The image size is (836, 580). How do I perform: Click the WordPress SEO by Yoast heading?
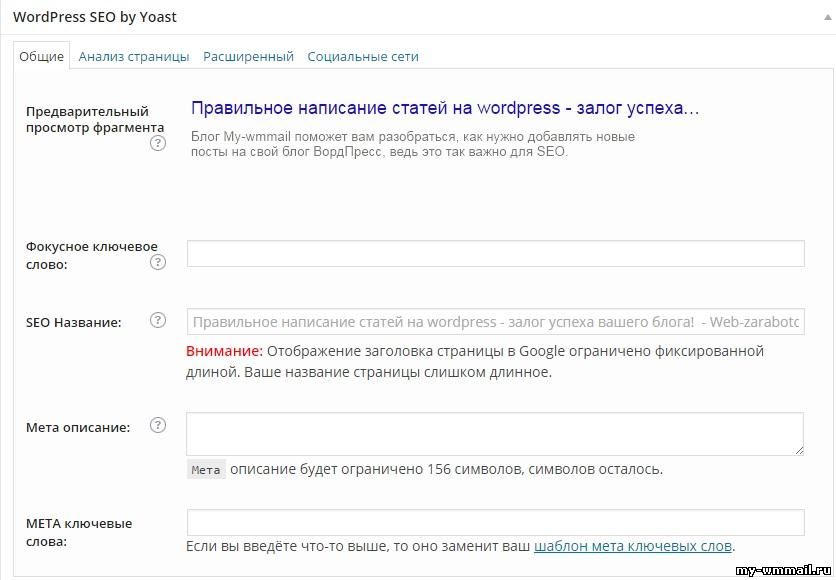pos(95,17)
